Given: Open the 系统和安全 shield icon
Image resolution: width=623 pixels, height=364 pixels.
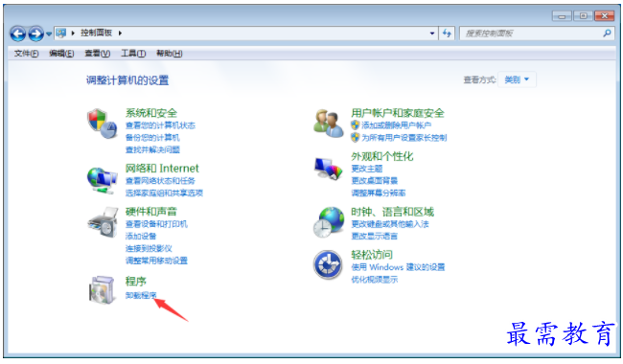Looking at the screenshot, I should [x=103, y=124].
